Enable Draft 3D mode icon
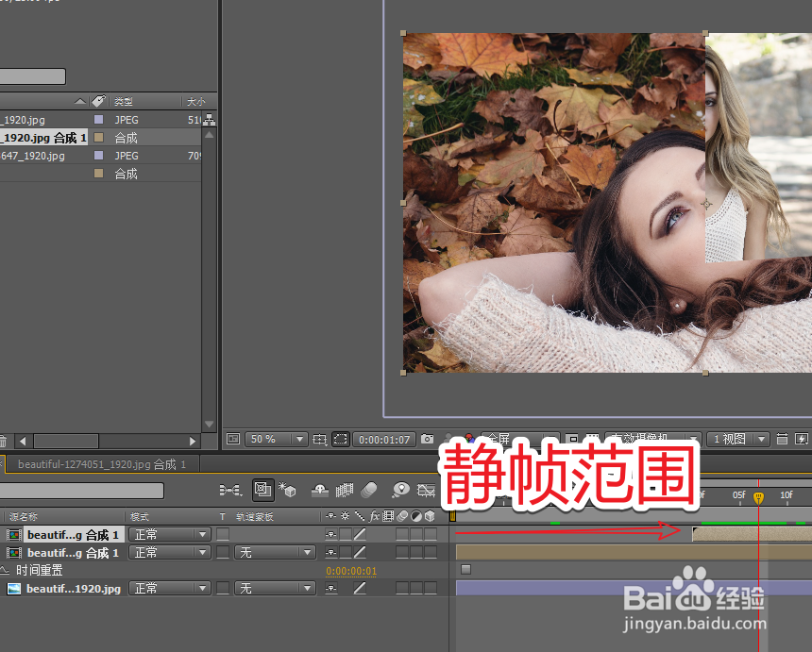 (287, 490)
